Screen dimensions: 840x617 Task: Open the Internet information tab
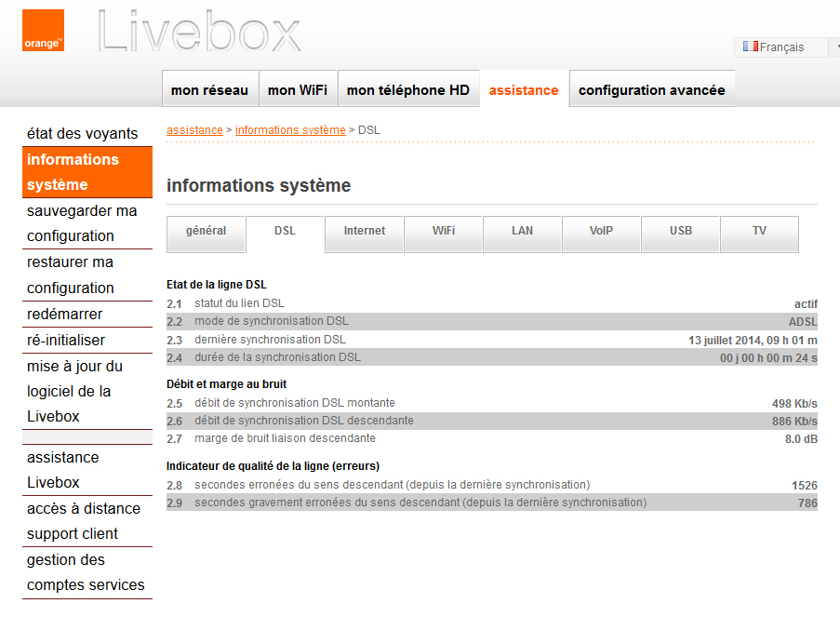coord(364,234)
